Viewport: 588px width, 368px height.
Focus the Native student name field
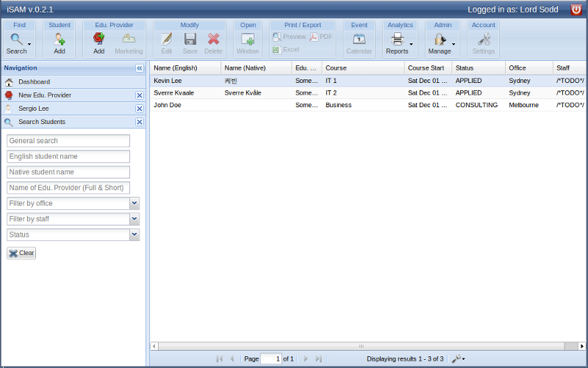(68, 173)
